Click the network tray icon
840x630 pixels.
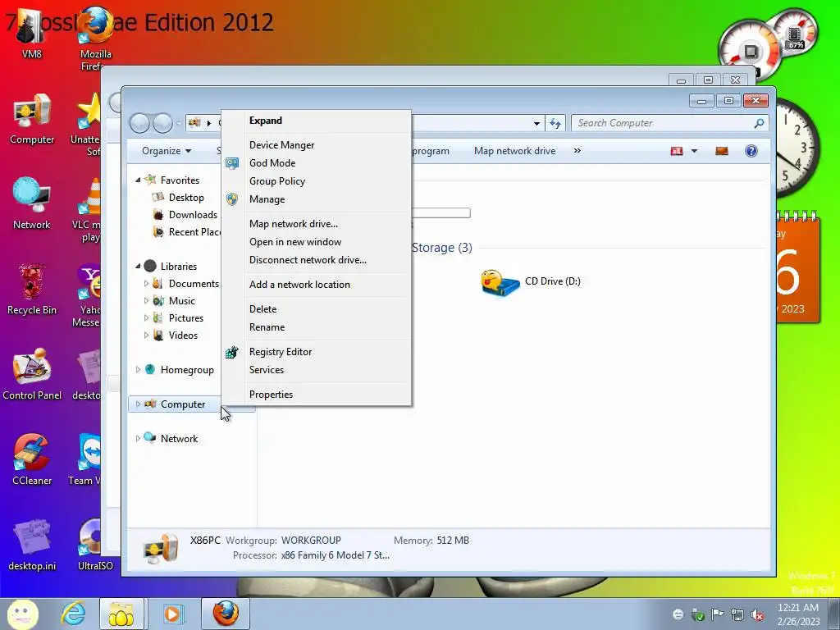[x=737, y=614]
